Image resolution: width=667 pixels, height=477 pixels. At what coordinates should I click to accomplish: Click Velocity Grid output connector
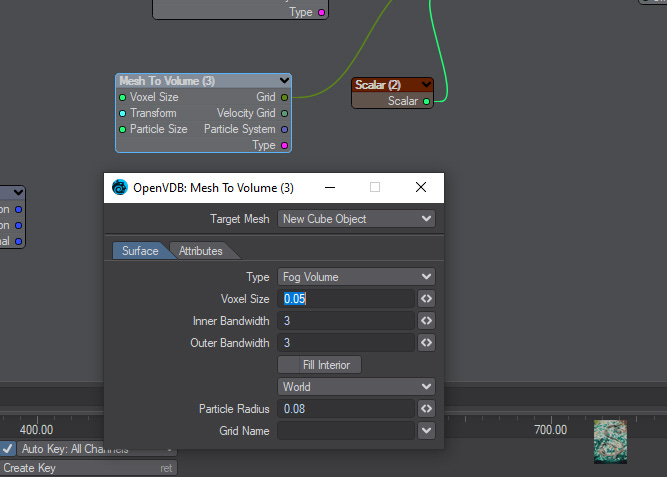tap(285, 113)
